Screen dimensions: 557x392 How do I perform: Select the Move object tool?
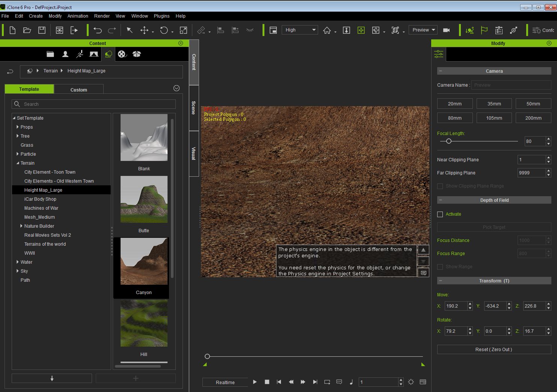click(144, 30)
